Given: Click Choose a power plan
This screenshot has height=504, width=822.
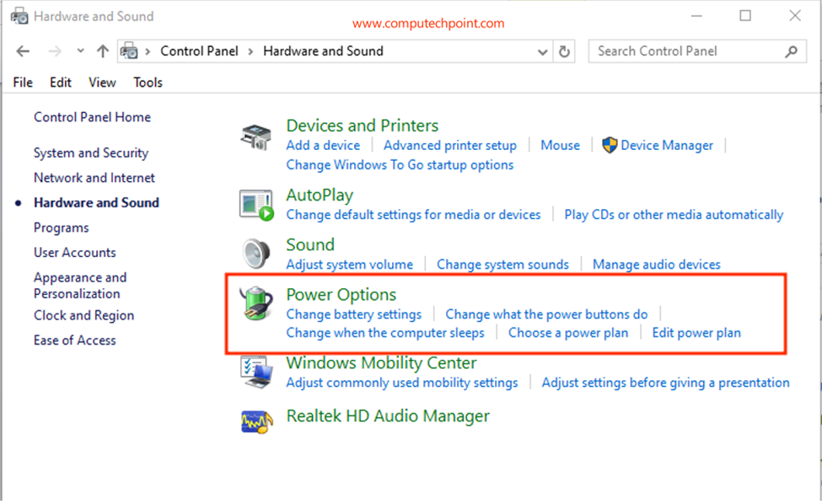Looking at the screenshot, I should [x=567, y=333].
